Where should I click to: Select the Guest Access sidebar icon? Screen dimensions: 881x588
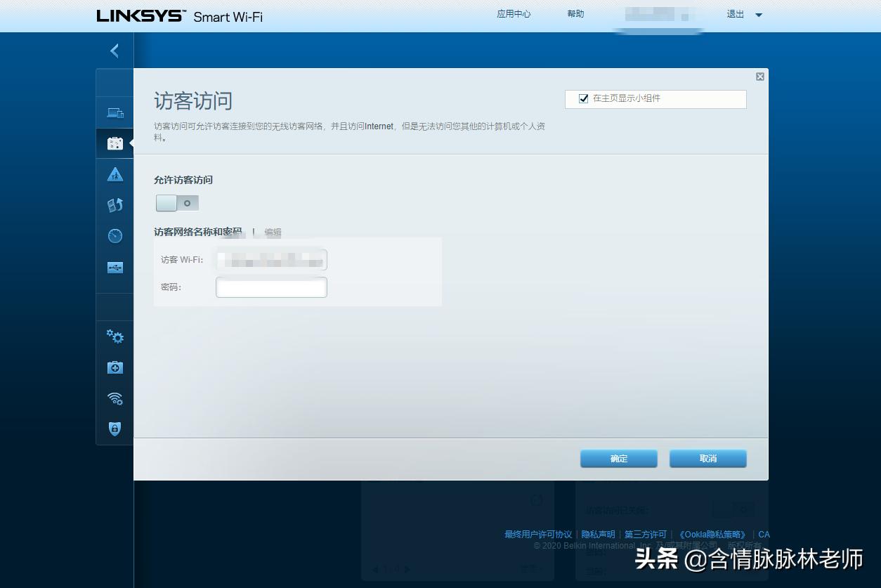114,143
